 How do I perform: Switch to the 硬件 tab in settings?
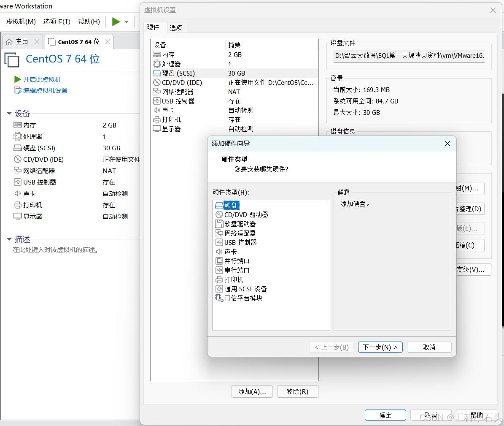(153, 27)
